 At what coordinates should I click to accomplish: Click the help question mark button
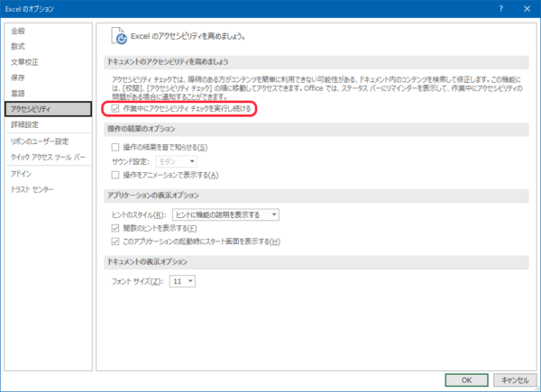[x=500, y=8]
